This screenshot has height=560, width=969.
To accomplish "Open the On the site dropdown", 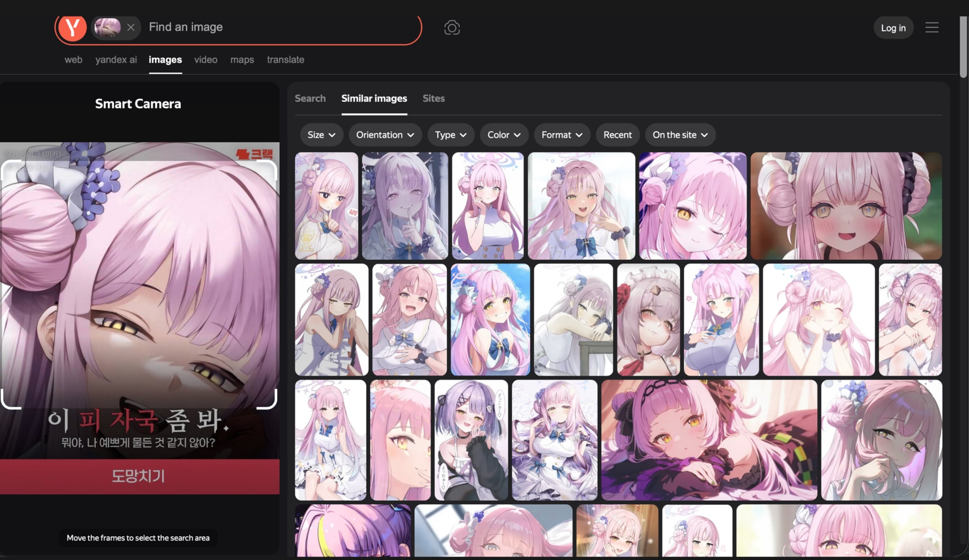I will point(680,135).
